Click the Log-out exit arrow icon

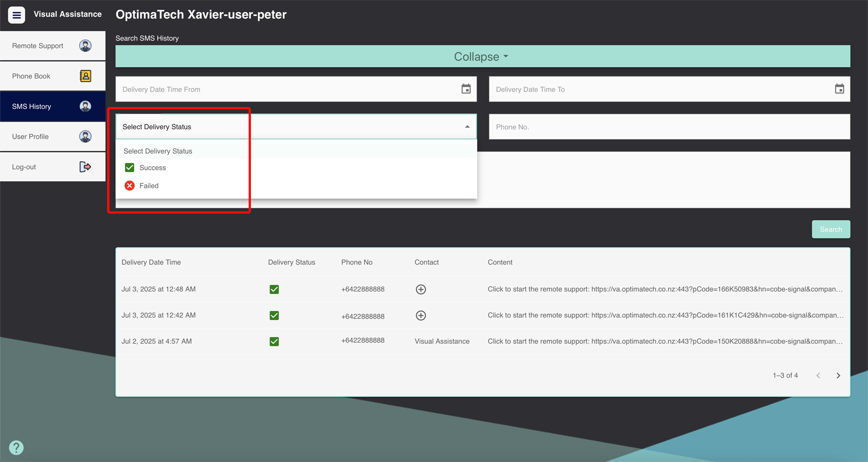pyautogui.click(x=85, y=167)
